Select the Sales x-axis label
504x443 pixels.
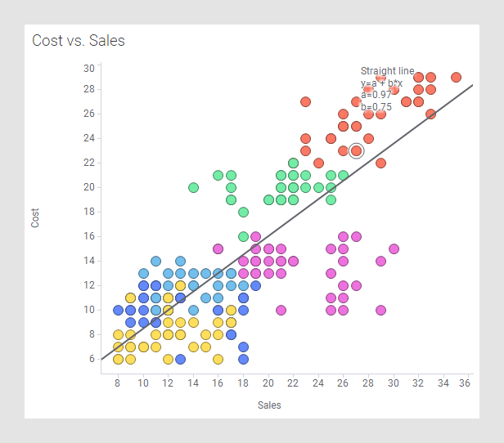pyautogui.click(x=269, y=405)
